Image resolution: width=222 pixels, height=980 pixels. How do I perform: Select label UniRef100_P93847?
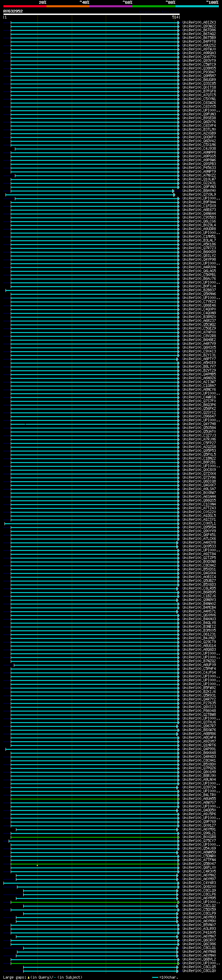pyautogui.click(x=199, y=72)
